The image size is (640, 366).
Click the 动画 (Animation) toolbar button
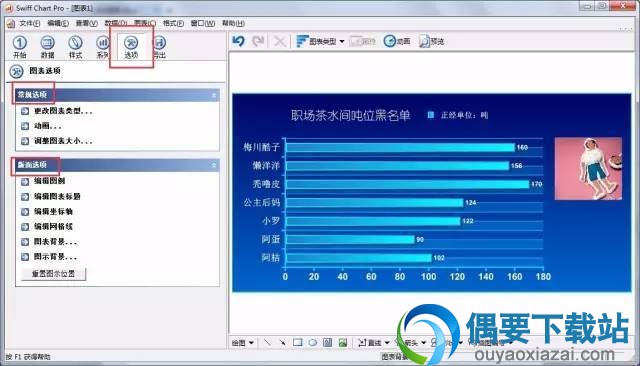(x=397, y=41)
